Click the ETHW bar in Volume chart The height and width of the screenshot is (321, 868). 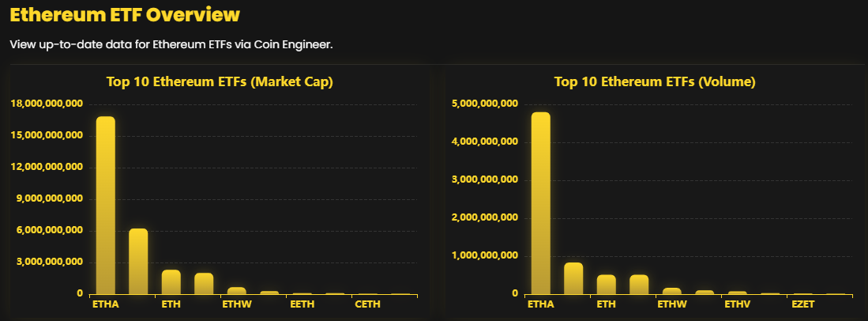(672, 291)
